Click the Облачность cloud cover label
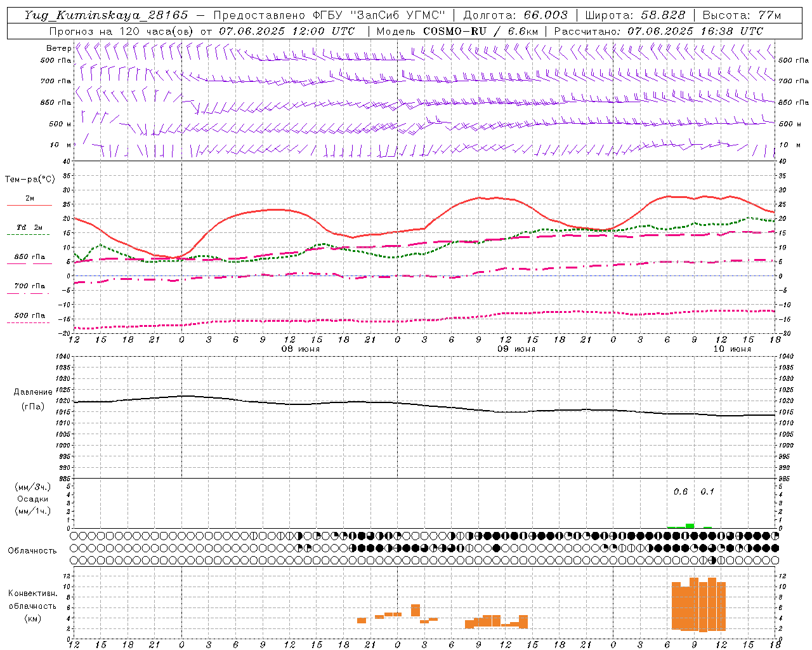 [32, 550]
